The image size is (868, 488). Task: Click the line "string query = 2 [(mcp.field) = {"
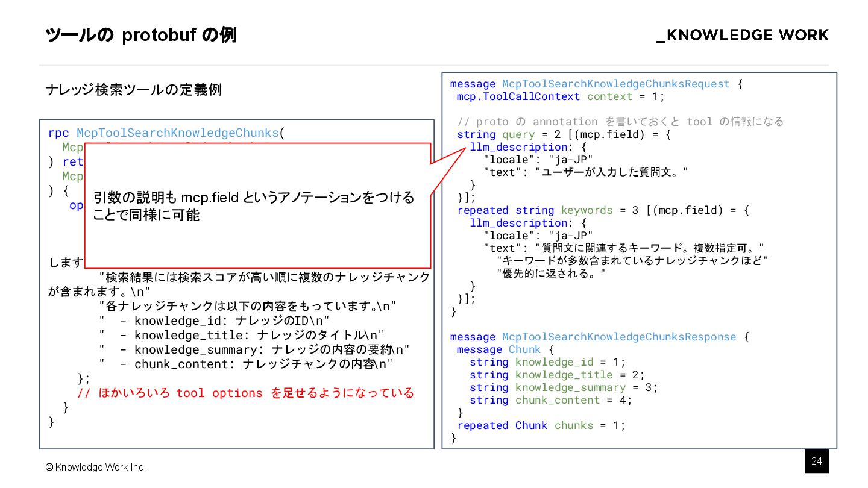click(x=564, y=134)
